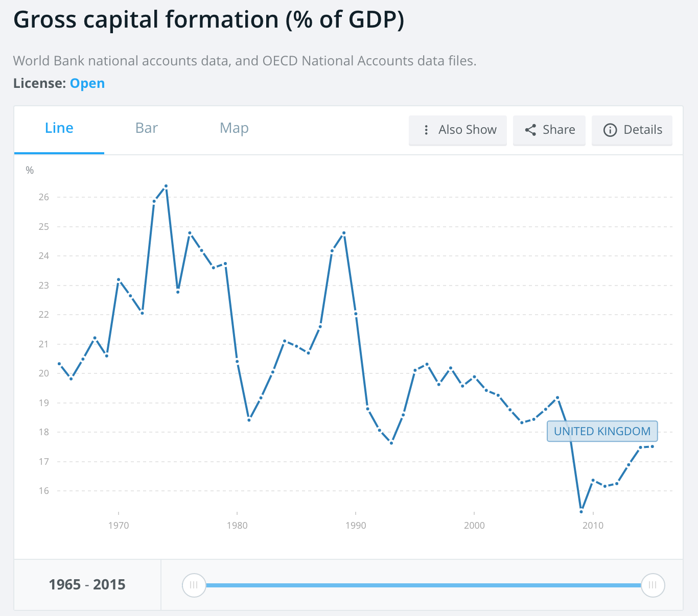This screenshot has width=698, height=616.
Task: Click the 1989 peak data point
Action: pos(344,233)
